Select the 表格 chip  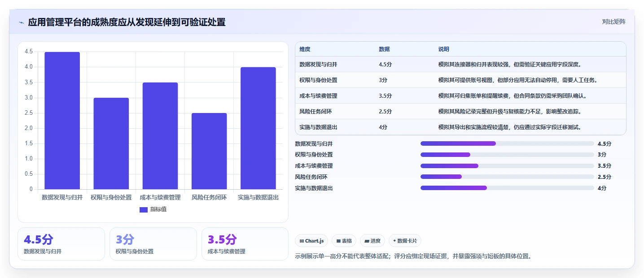point(344,241)
